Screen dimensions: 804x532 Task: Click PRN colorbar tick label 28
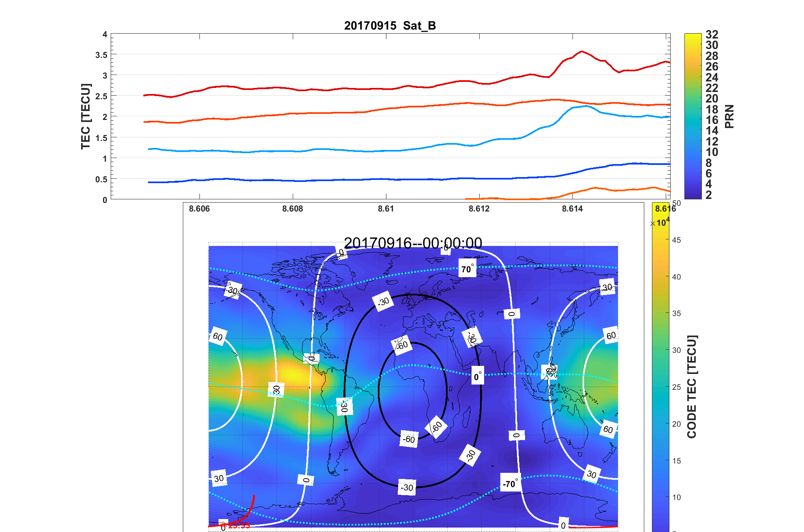(712, 56)
